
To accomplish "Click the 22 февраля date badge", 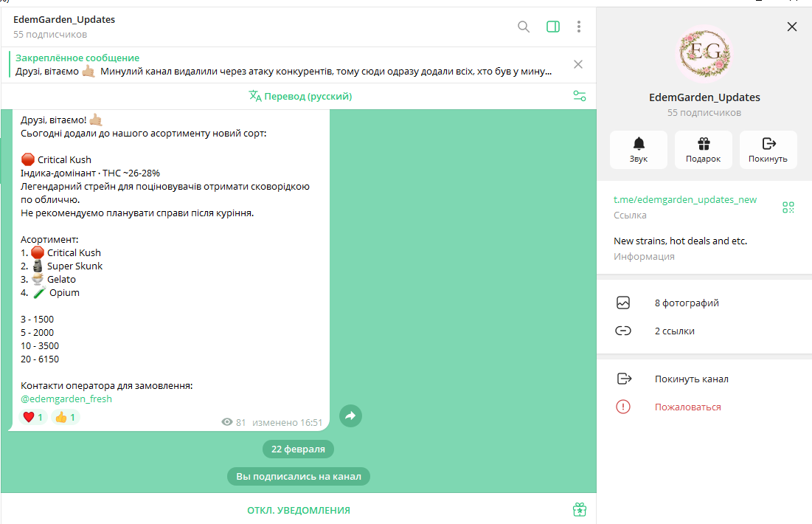I will [298, 449].
